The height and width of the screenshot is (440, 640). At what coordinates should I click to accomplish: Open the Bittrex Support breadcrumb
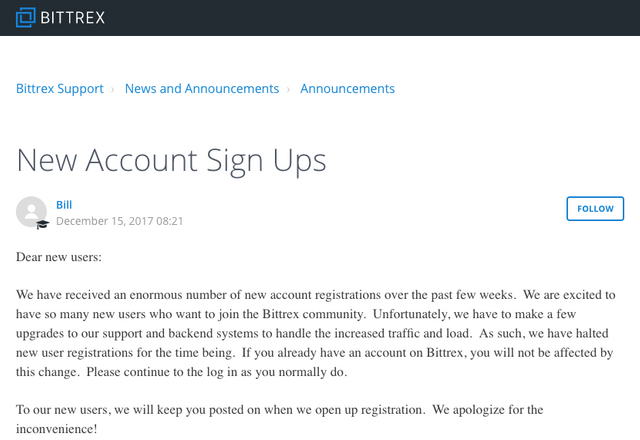tap(60, 89)
